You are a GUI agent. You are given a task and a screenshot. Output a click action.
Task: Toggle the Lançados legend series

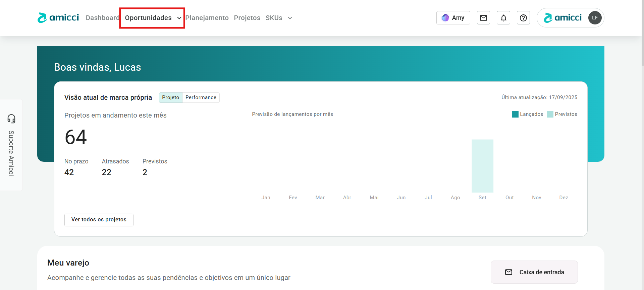click(x=527, y=114)
